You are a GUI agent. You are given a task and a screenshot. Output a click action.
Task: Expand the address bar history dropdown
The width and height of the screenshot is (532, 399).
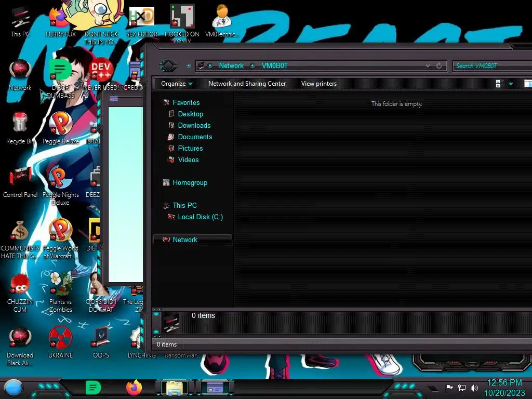(x=428, y=66)
